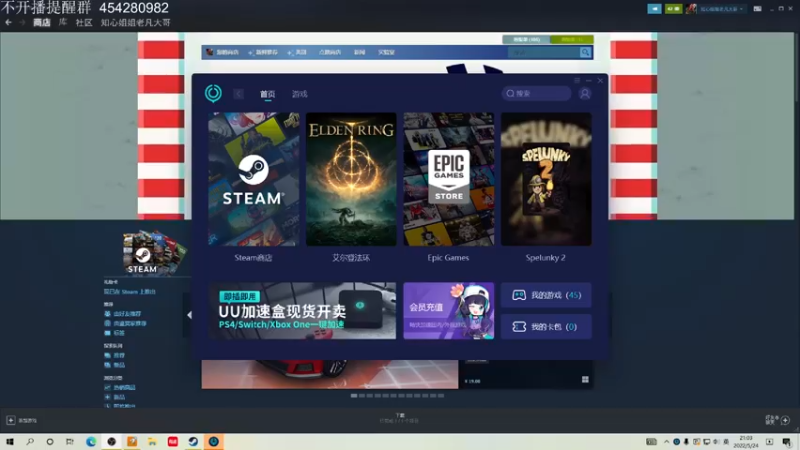Click the blue announcement icon in Steam header
The width and height of the screenshot is (800, 450).
pyautogui.click(x=654, y=9)
